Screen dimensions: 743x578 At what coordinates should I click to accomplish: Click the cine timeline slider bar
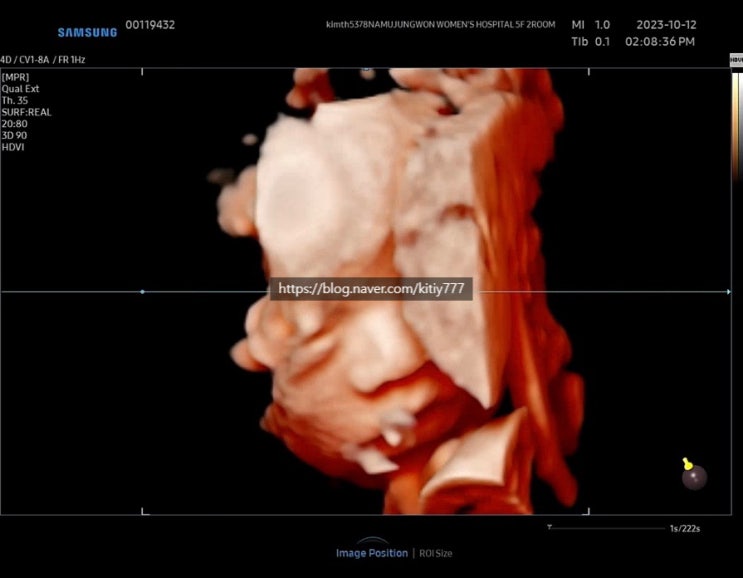pos(607,528)
